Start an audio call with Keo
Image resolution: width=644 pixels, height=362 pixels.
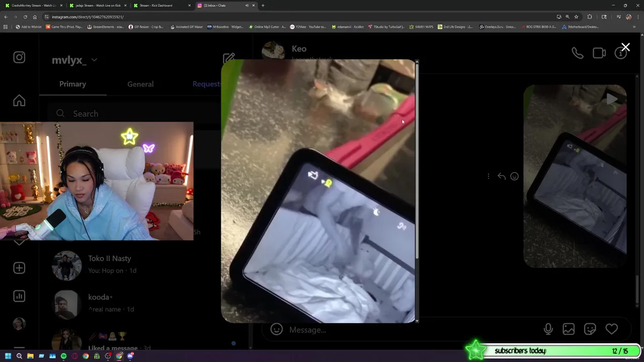pos(577,53)
